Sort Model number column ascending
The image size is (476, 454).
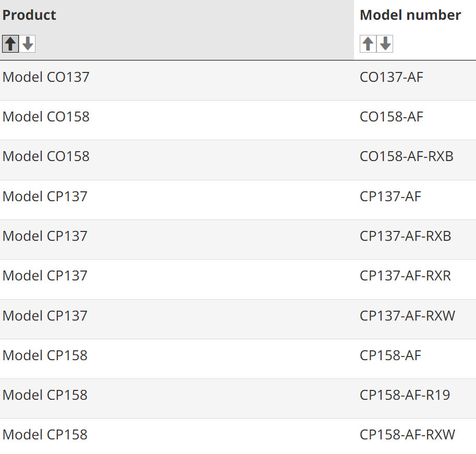(x=368, y=44)
